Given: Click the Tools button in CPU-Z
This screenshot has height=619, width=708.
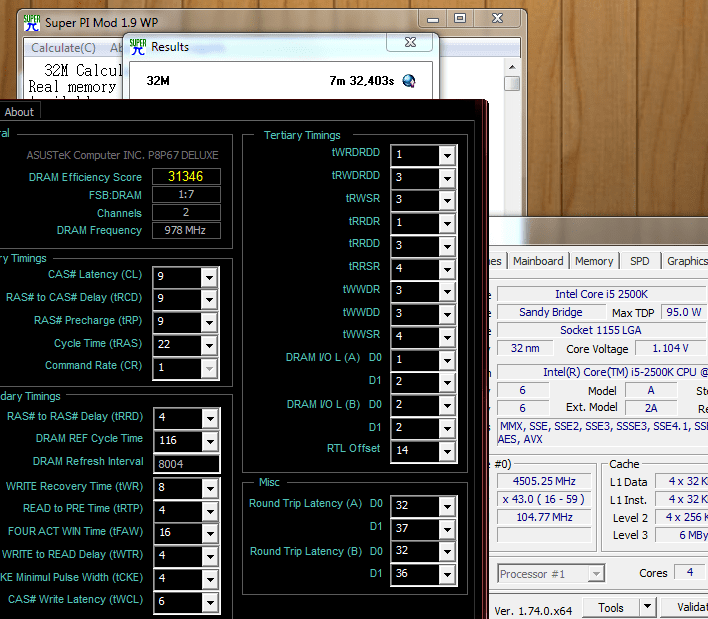Looking at the screenshot, I should [610, 608].
